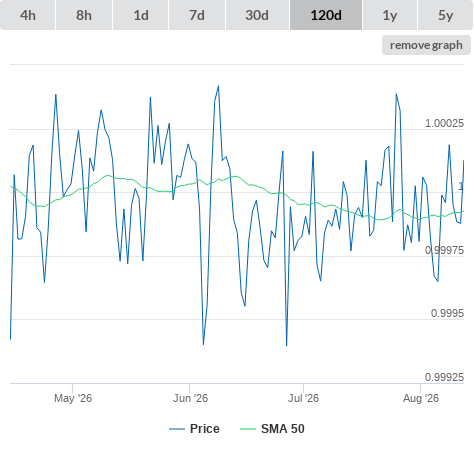The height and width of the screenshot is (455, 474).
Task: Switch to the 8h time range
Action: tap(84, 15)
